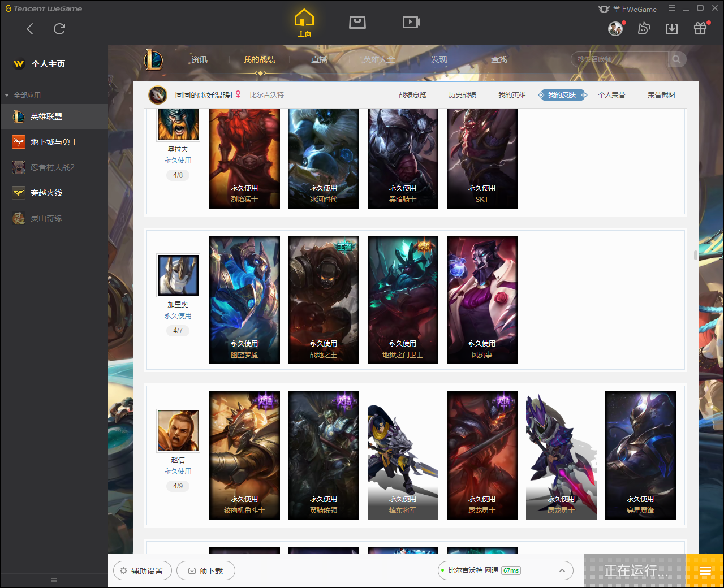Open 战绩总览 sub-tab
Screen dimensions: 724x588
coord(412,95)
